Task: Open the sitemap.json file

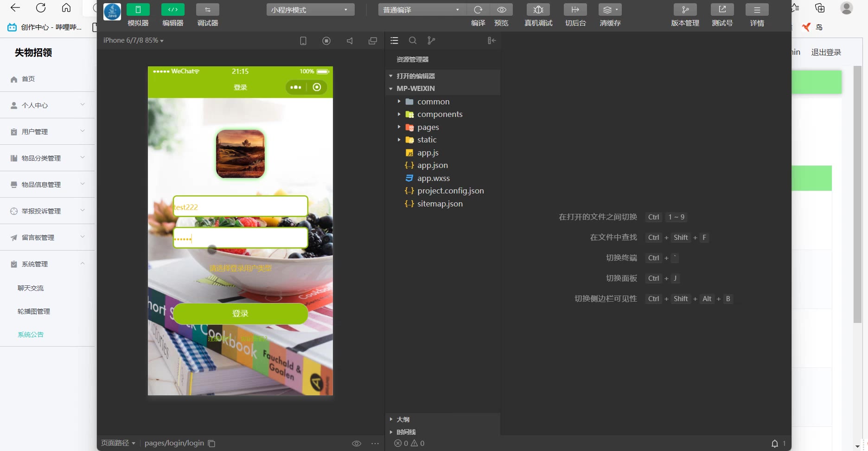Action: (443, 204)
